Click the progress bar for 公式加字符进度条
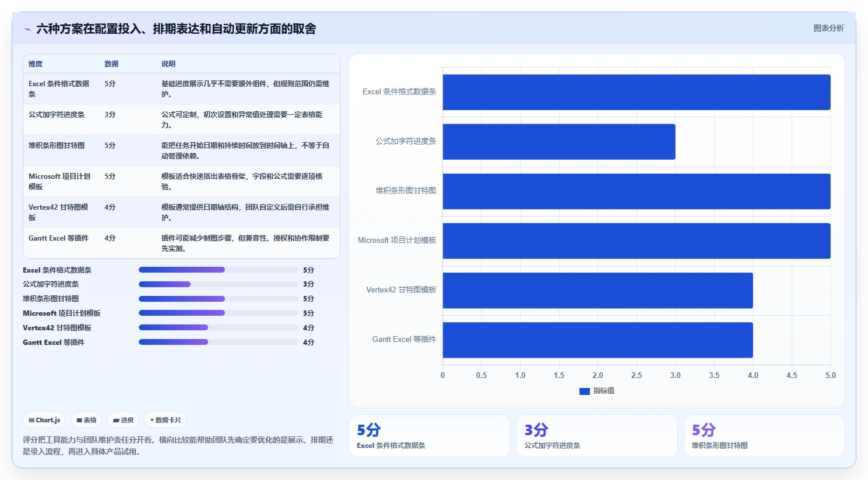This screenshot has height=480, width=868. pyautogui.click(x=219, y=284)
